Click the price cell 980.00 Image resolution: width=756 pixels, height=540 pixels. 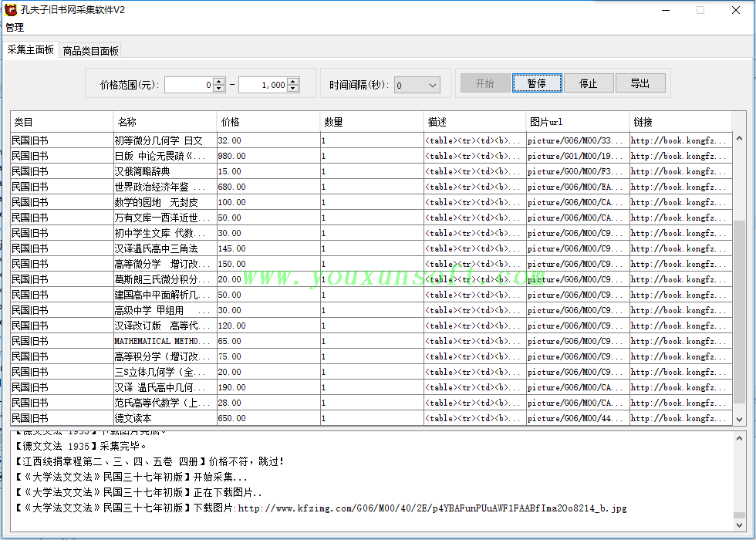coord(268,156)
